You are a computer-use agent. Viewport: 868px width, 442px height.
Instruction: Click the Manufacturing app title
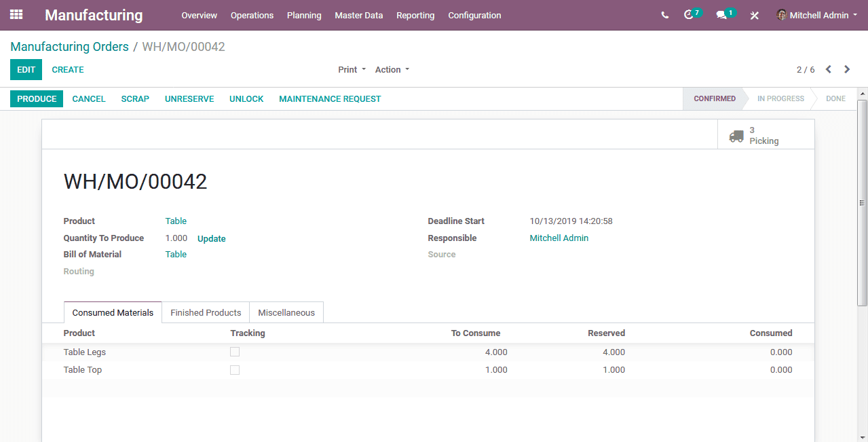94,15
